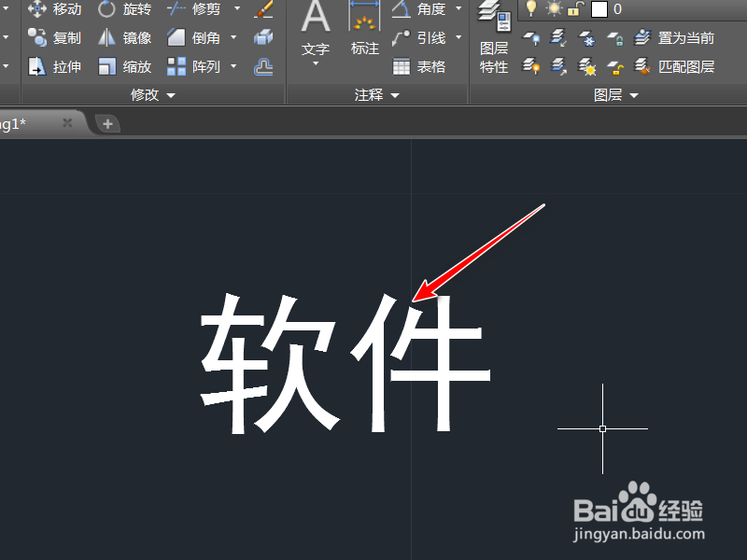Expand the Trim (修剪) dropdown arrow
The image size is (747, 560).
point(236,9)
